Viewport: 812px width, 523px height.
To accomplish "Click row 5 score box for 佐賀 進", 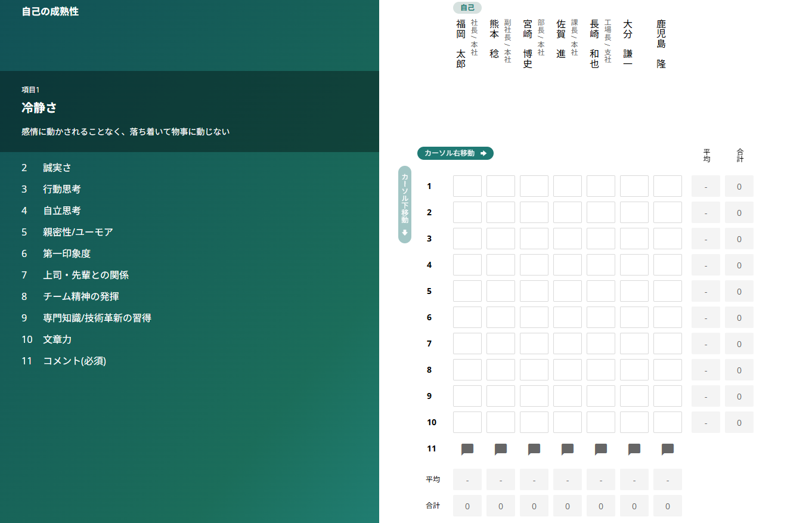I will tap(568, 291).
